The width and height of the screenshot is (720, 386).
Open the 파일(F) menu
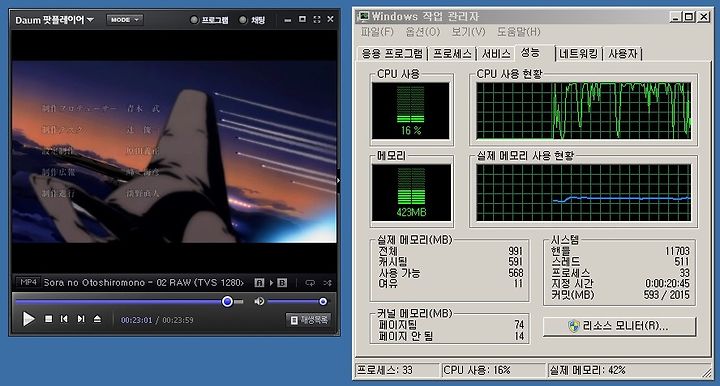377,32
